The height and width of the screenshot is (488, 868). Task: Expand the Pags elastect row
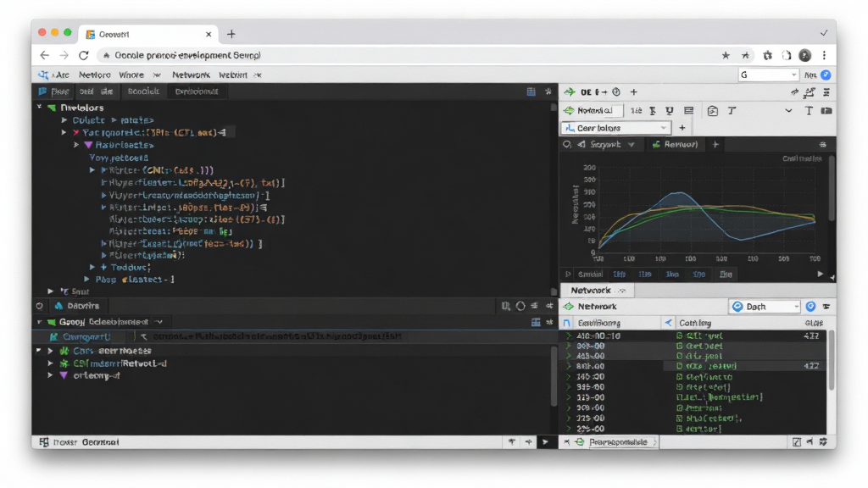pos(86,280)
